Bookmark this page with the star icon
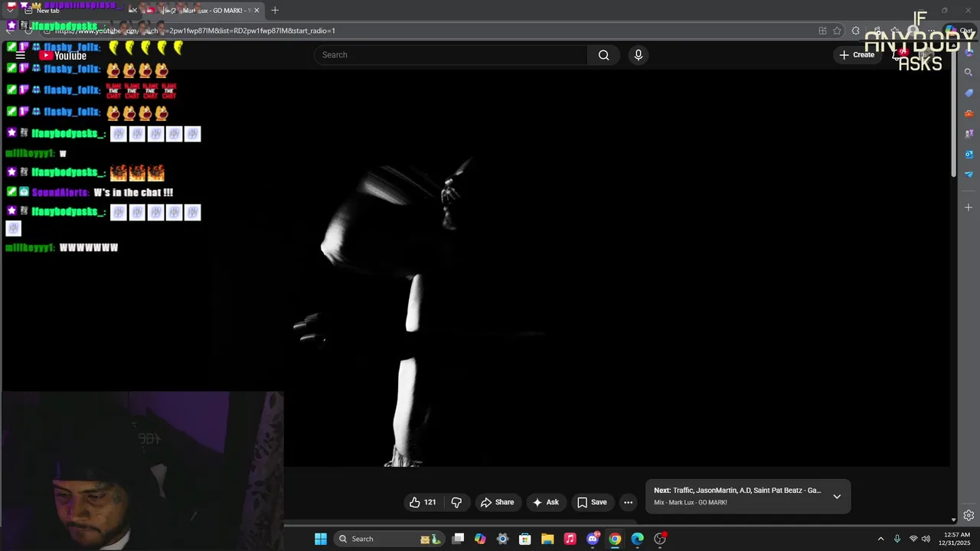This screenshot has width=980, height=551. coord(837,31)
